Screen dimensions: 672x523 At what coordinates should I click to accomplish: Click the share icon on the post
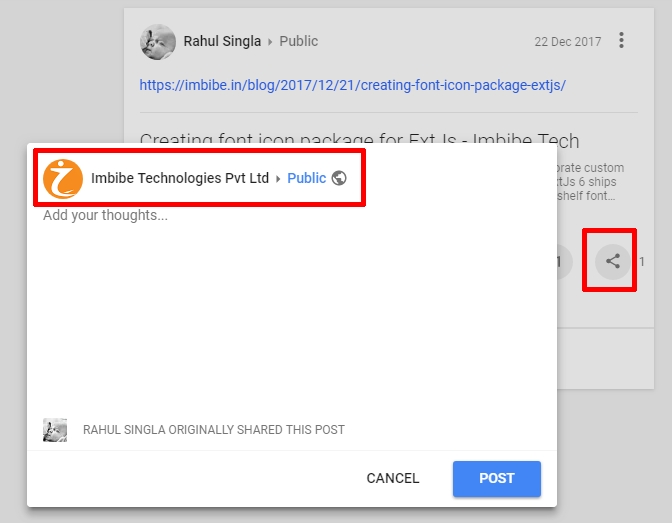click(x=613, y=262)
